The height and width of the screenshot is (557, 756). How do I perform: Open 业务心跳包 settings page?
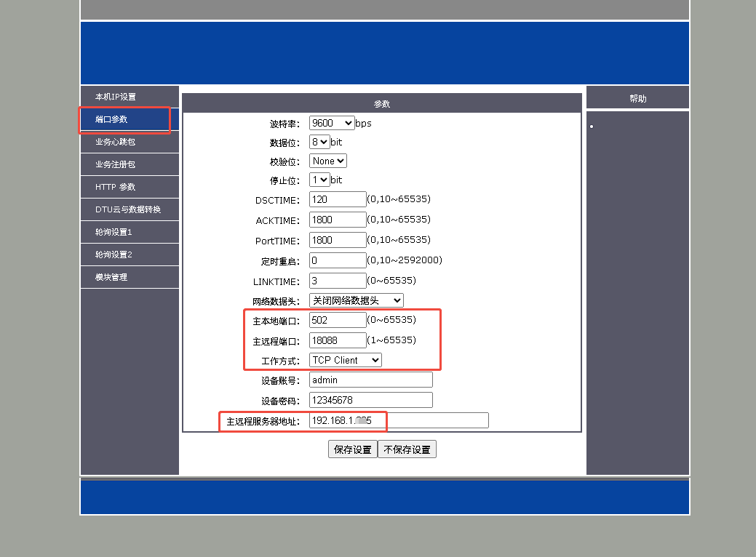click(x=116, y=142)
